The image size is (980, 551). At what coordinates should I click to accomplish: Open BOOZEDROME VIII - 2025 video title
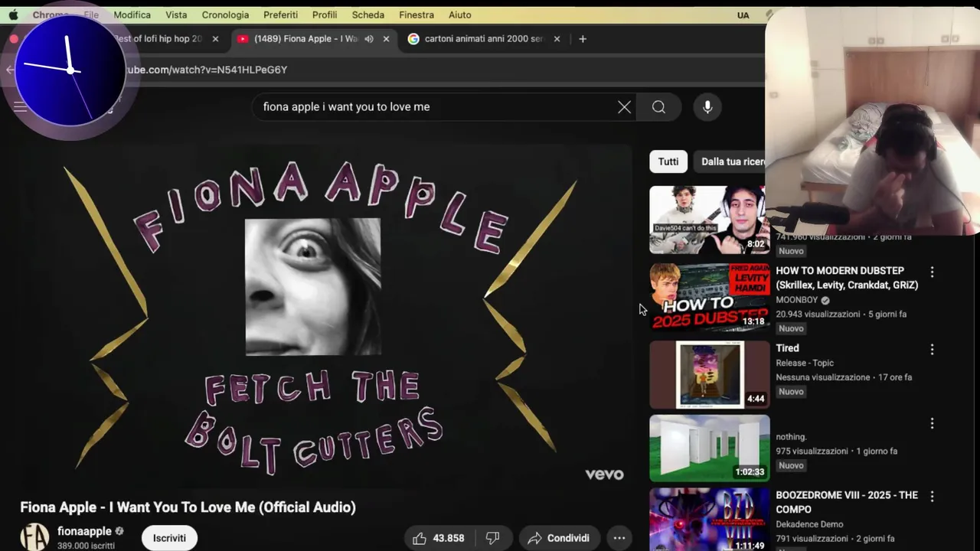(847, 502)
